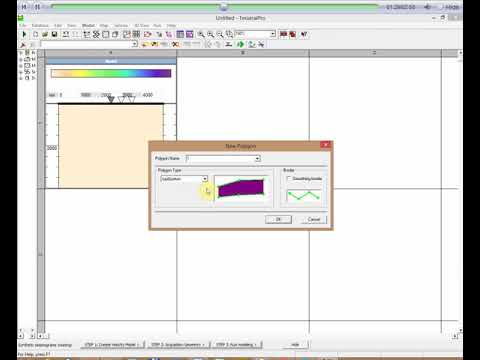Click OK in New Polygon dialog
Viewport: 480px width, 360px height.
[x=278, y=219]
